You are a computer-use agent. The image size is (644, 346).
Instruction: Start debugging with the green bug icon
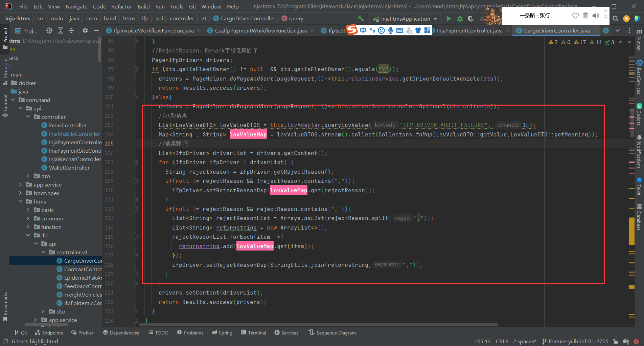(x=460, y=19)
